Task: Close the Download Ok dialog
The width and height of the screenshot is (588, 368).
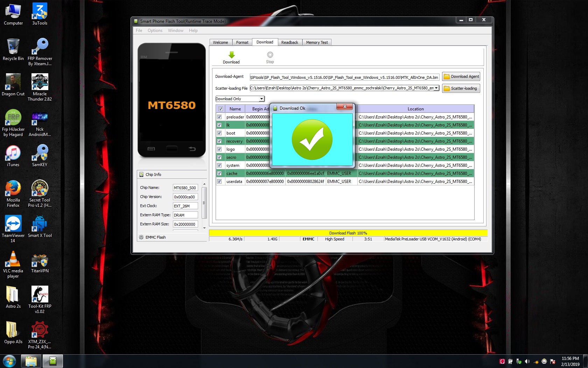Action: [x=345, y=107]
